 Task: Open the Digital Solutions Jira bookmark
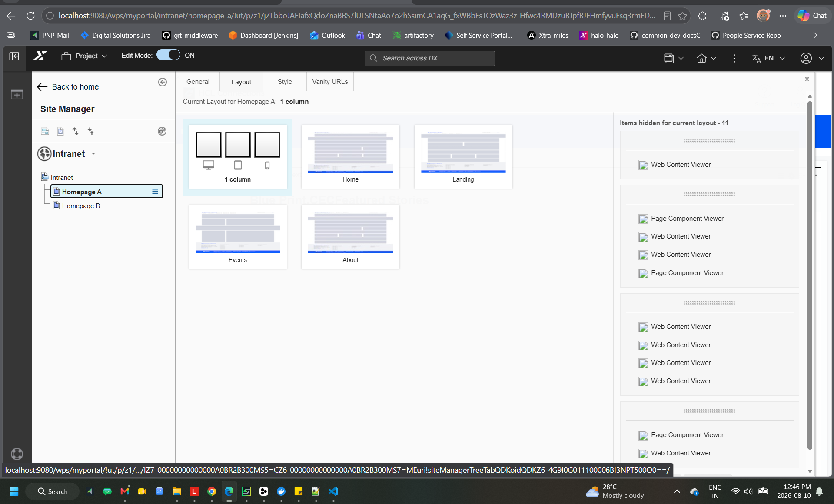click(x=116, y=35)
